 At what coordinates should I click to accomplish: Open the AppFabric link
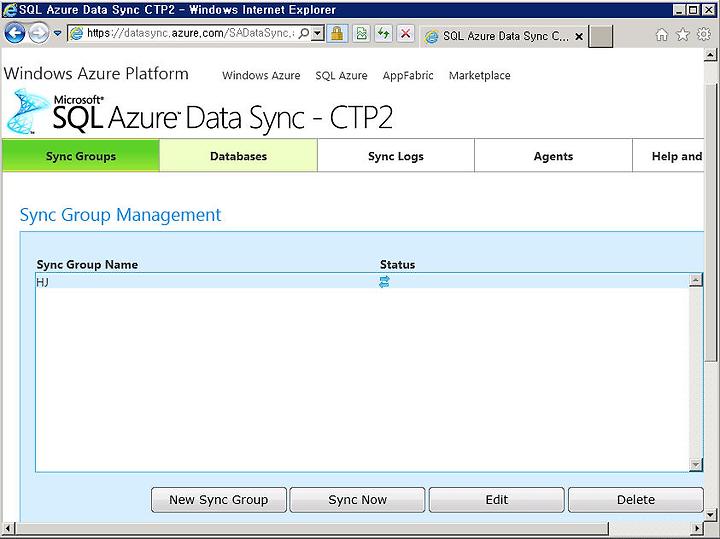coord(408,75)
